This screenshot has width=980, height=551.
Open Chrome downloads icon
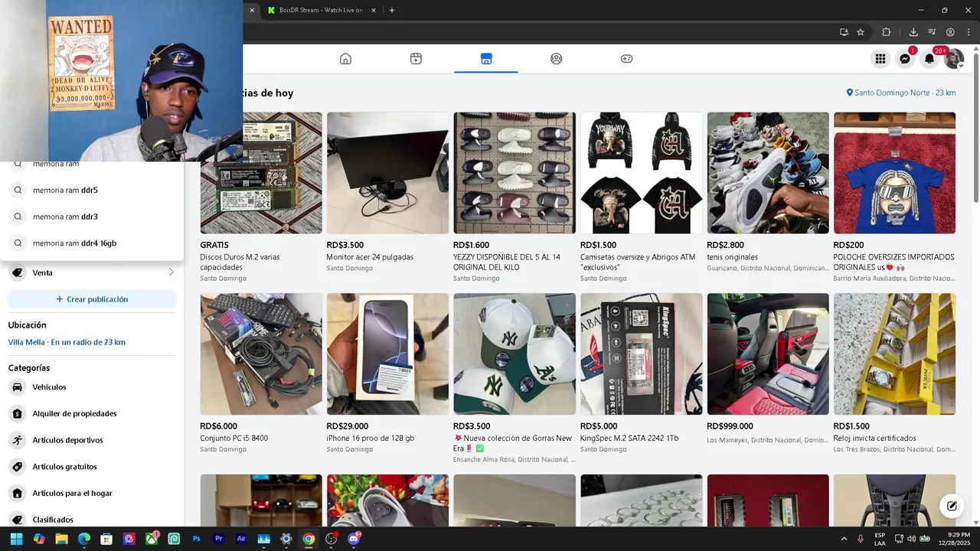(913, 32)
